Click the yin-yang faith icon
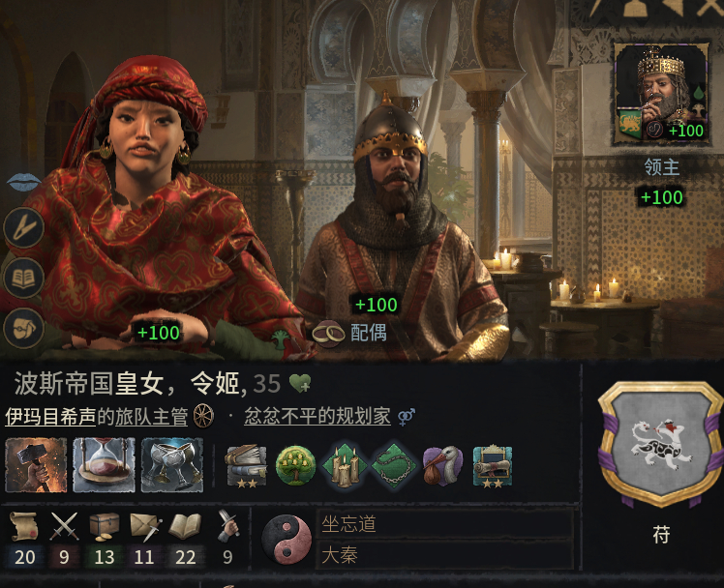Viewport: 724px width, 588px height. click(x=287, y=539)
